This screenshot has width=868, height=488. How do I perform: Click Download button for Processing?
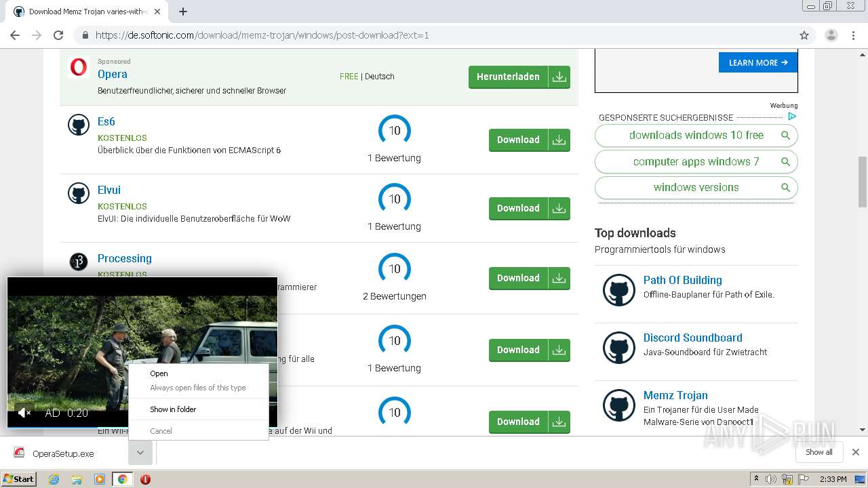coord(529,278)
